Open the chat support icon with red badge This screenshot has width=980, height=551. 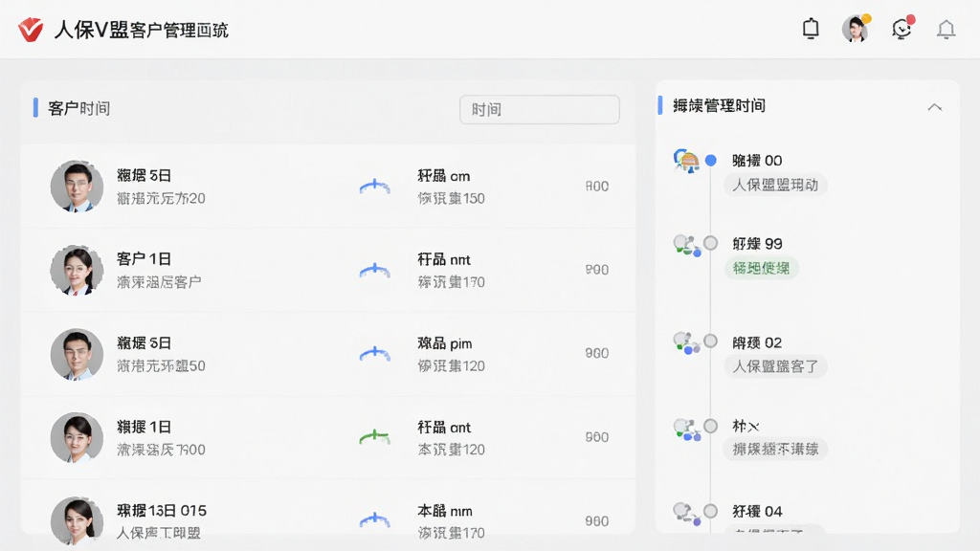tap(902, 29)
